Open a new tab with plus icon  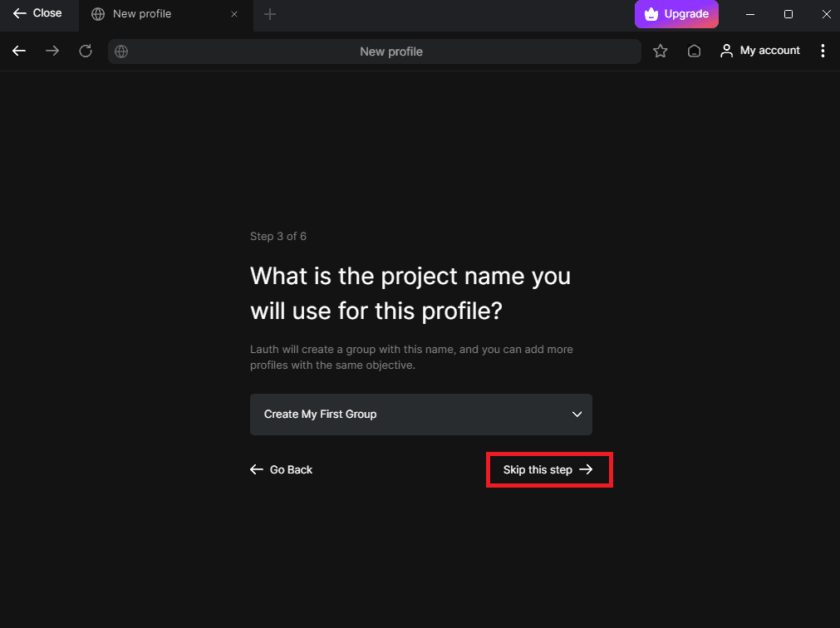(x=270, y=14)
